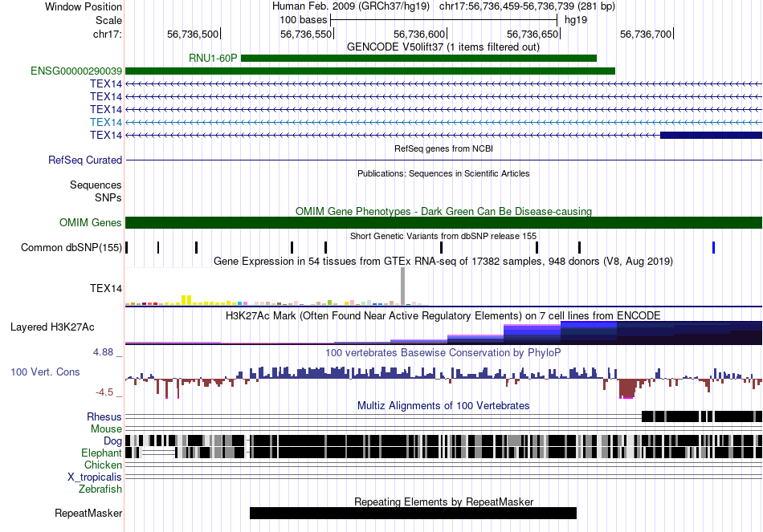Select the Zebrafish alignment label
The height and width of the screenshot is (532, 763).
pos(100,489)
